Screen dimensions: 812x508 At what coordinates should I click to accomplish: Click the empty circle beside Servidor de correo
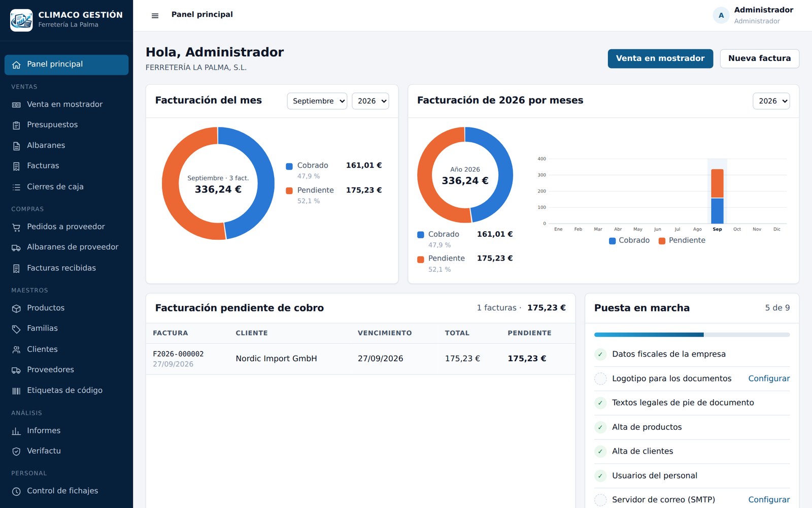(600, 500)
